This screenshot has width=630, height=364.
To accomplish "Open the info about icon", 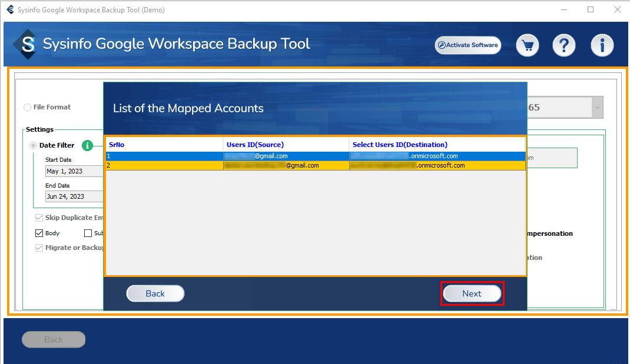I will point(602,45).
